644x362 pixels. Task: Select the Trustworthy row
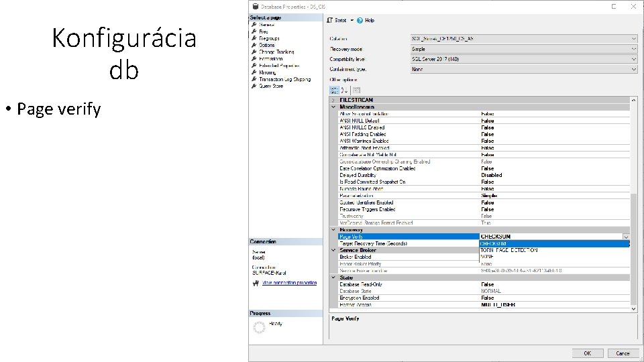point(484,216)
